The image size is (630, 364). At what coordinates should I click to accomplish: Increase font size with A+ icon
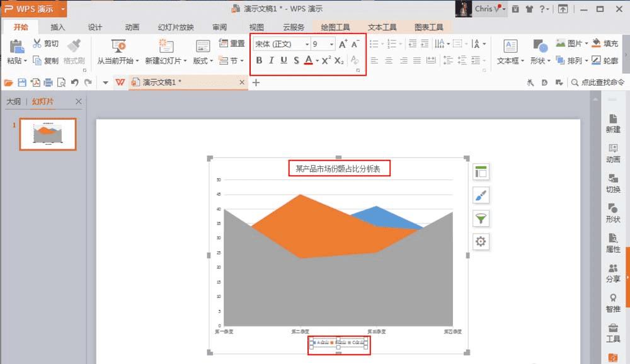click(x=343, y=44)
